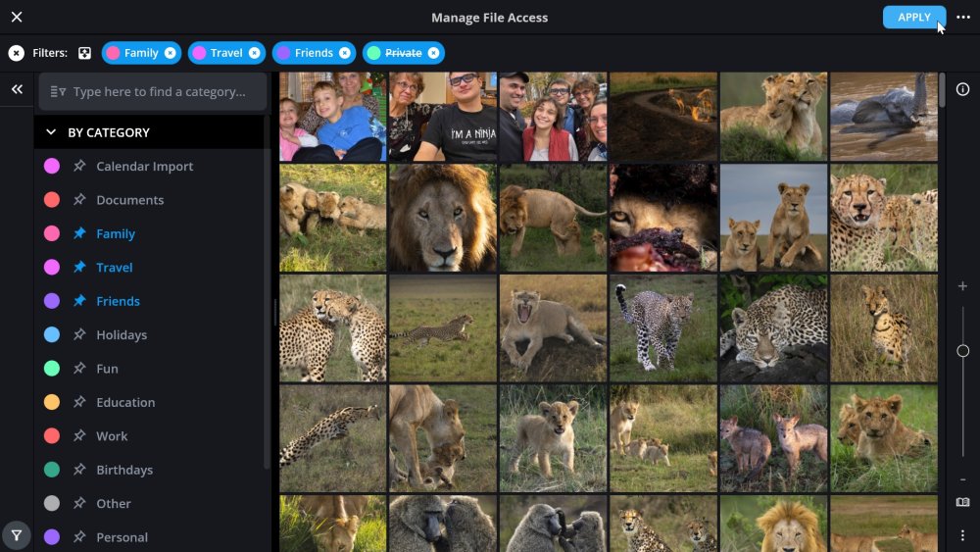Click the filter match mode icon

pos(84,53)
